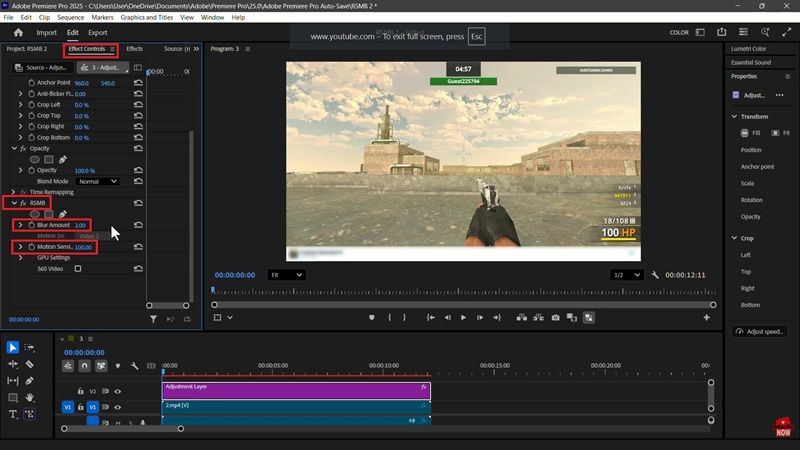Toggle animation stopwatch for Blur Amount
This screenshot has width=800, height=450.
click(x=32, y=225)
